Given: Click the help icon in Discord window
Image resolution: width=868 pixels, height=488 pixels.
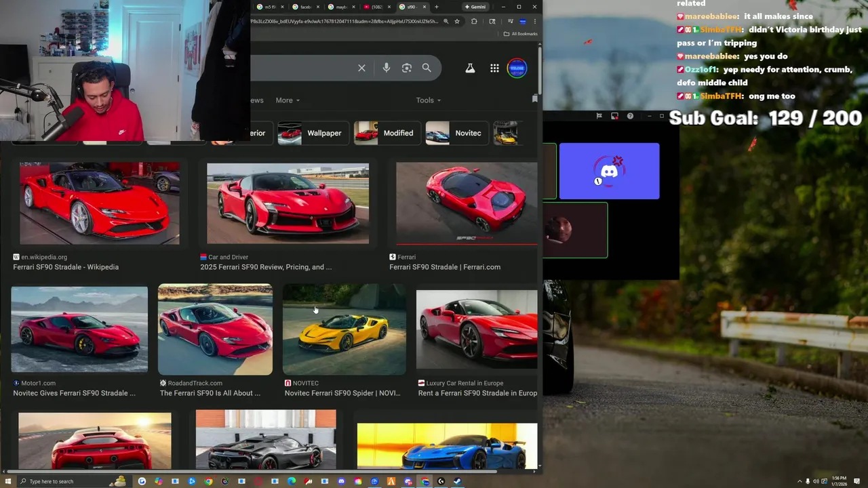Looking at the screenshot, I should [x=630, y=116].
